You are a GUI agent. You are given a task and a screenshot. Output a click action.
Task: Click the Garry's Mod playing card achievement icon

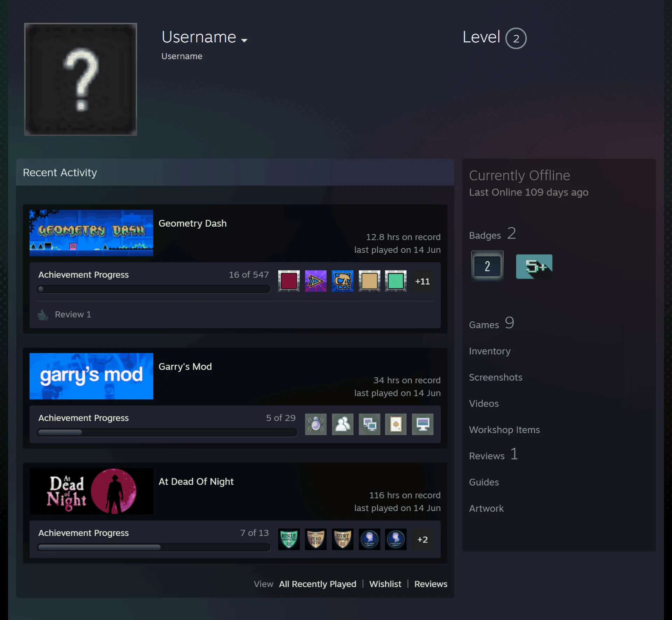click(x=396, y=424)
